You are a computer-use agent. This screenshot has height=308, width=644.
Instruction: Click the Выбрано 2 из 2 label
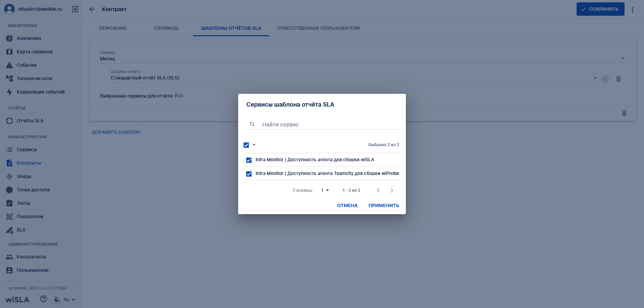point(384,145)
